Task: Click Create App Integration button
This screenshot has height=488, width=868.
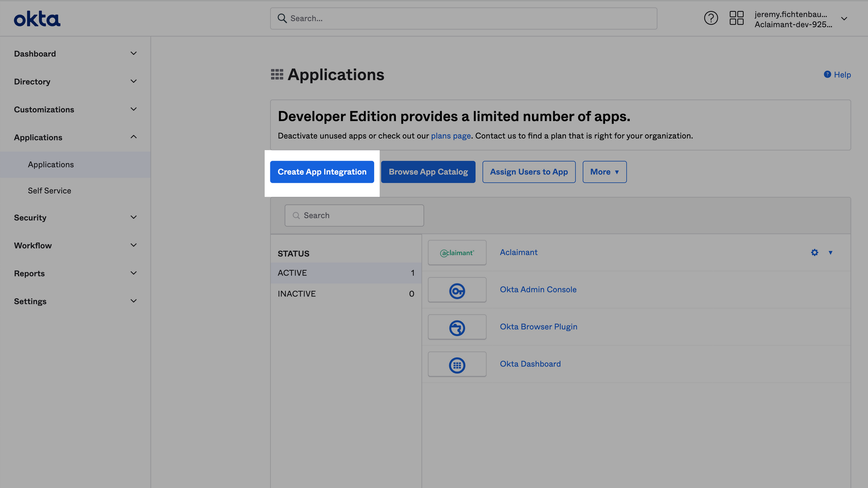Action: [322, 172]
